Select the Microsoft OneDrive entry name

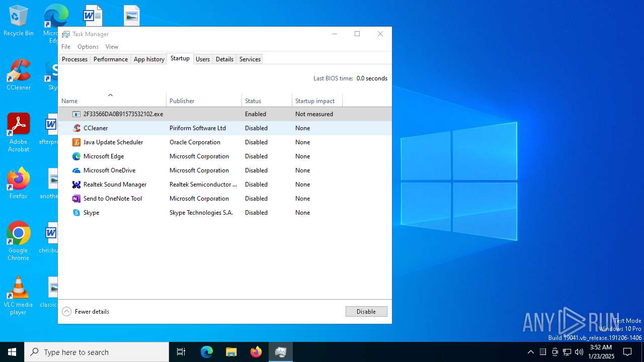click(x=109, y=170)
